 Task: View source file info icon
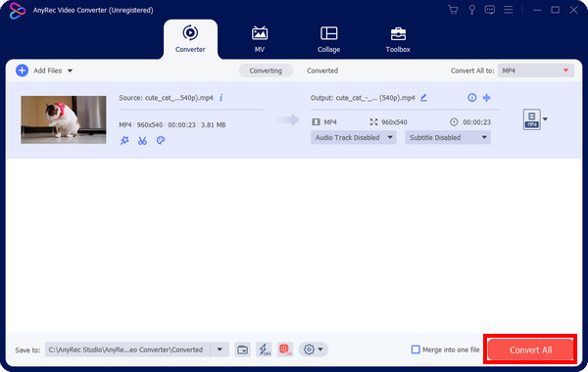(220, 98)
